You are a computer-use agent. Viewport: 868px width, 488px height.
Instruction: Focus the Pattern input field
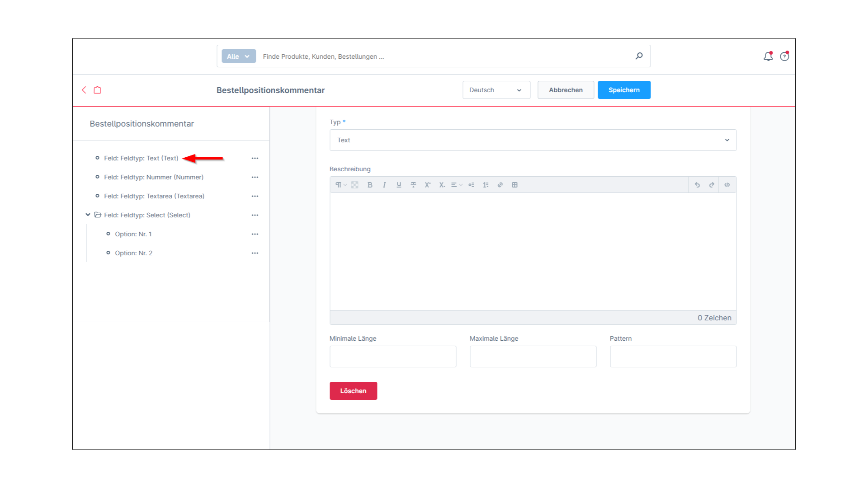pos(673,357)
